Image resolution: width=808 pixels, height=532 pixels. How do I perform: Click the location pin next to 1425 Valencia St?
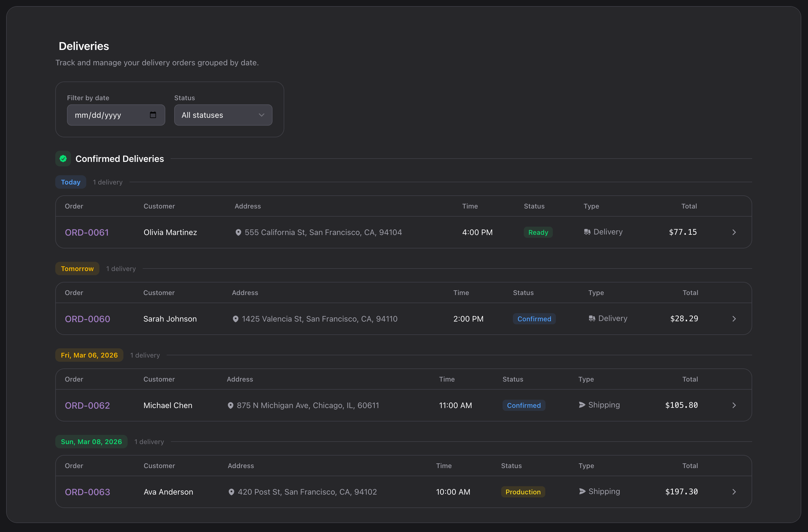[236, 319]
